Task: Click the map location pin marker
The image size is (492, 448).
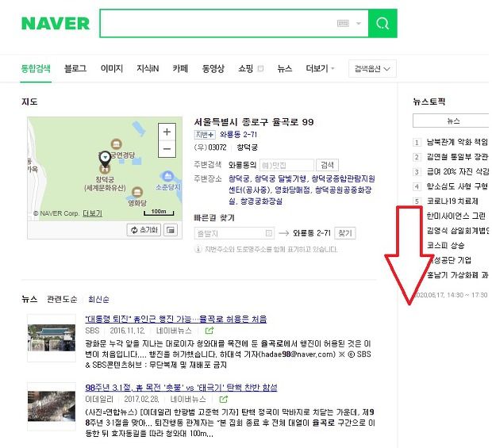Action: pyautogui.click(x=105, y=159)
